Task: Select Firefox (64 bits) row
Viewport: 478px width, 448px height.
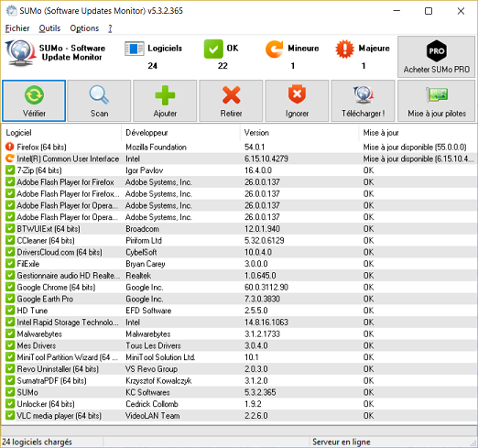Action: [239, 148]
